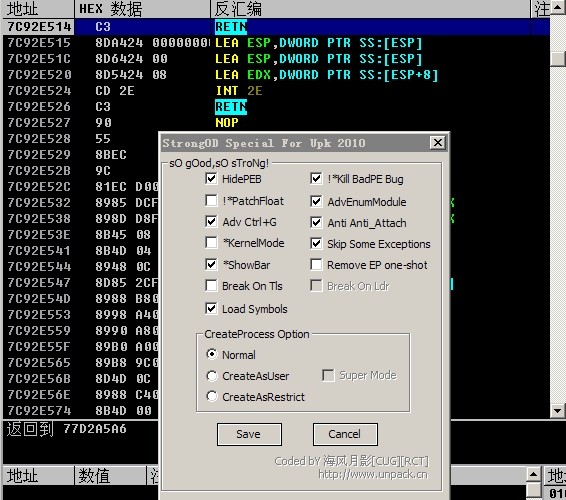Select the row at address 7C92E515
This screenshot has width=566, height=500.
276,43
